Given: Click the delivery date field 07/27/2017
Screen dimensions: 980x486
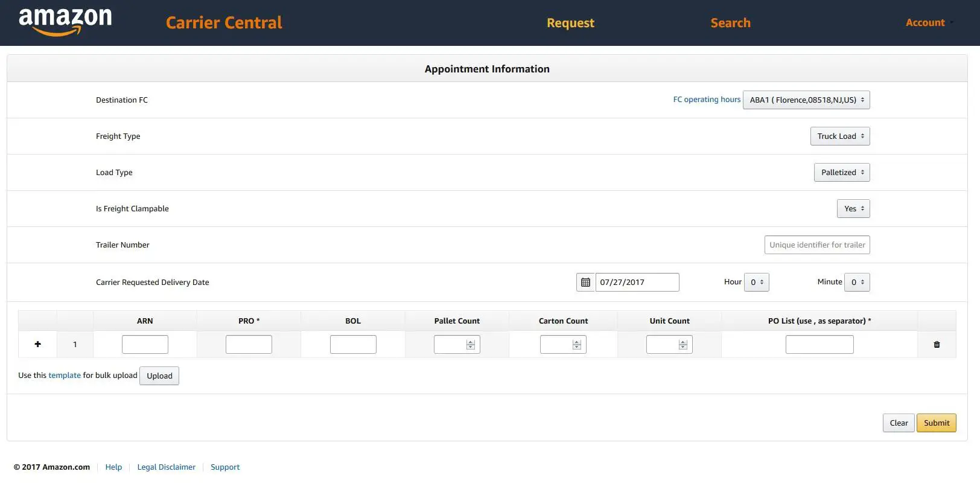Looking at the screenshot, I should (x=637, y=282).
